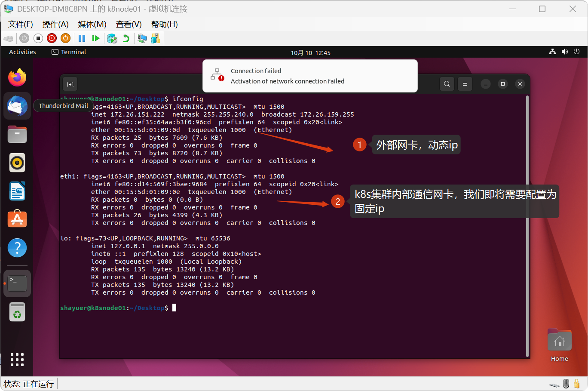
Task: Open the Terminal app menu in top bar
Action: 69,52
